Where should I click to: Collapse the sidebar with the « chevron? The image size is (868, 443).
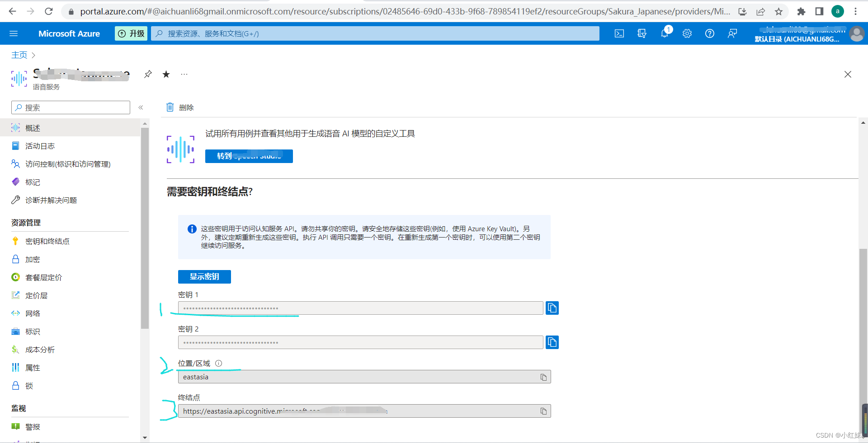[x=141, y=107]
